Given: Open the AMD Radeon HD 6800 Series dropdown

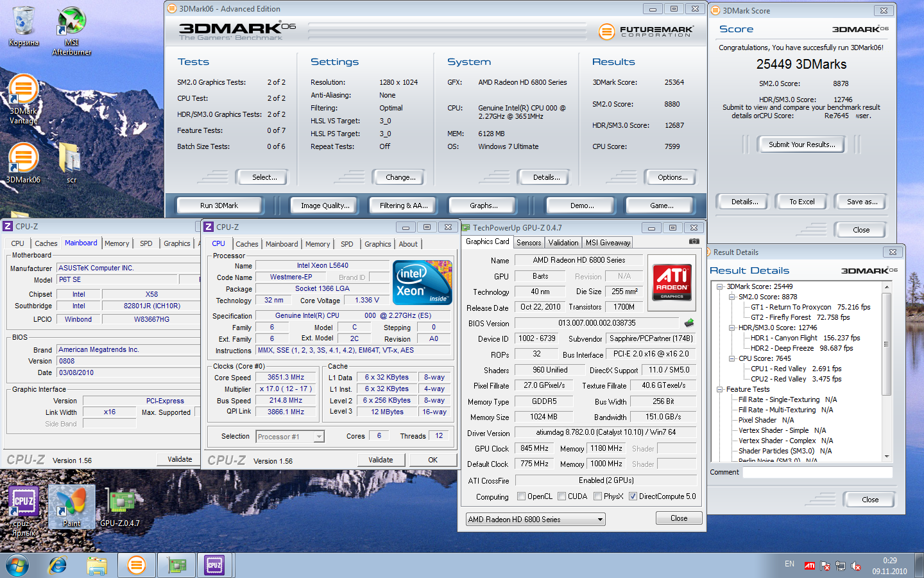Looking at the screenshot, I should point(536,519).
